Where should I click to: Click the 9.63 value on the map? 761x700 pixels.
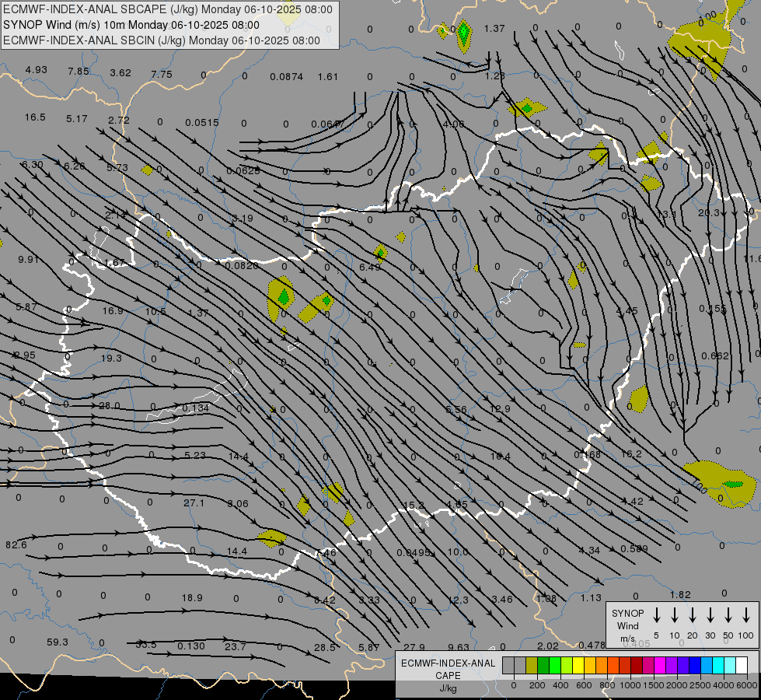[x=459, y=647]
